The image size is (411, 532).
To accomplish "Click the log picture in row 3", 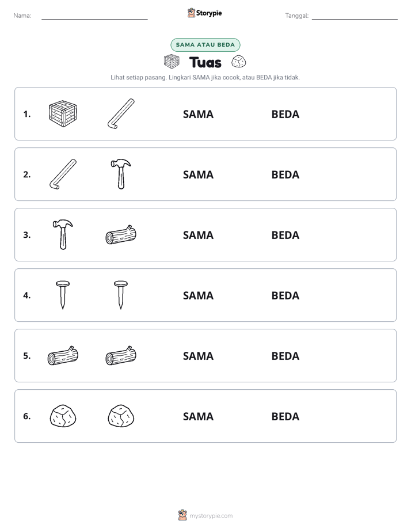I will [121, 234].
